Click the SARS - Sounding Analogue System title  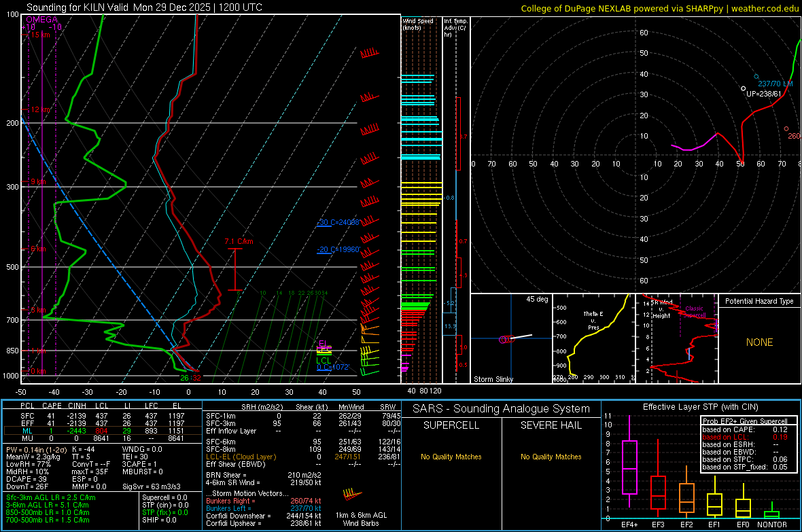(x=502, y=409)
